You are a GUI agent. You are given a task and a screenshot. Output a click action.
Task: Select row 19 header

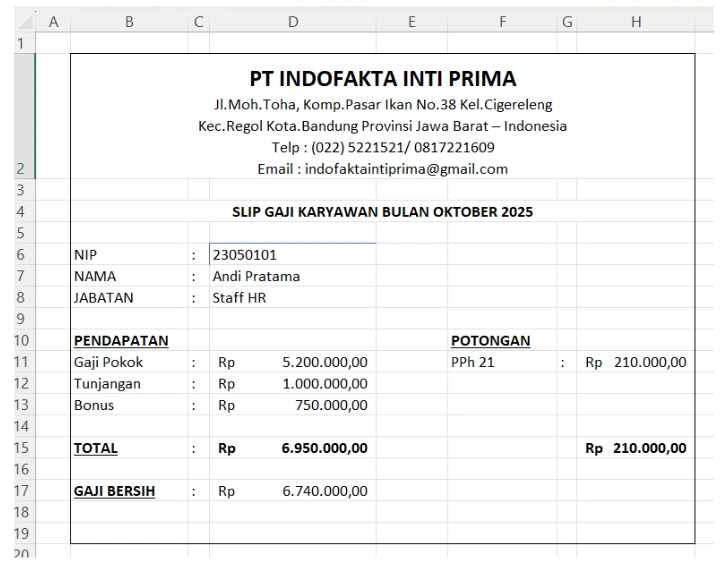pyautogui.click(x=25, y=533)
